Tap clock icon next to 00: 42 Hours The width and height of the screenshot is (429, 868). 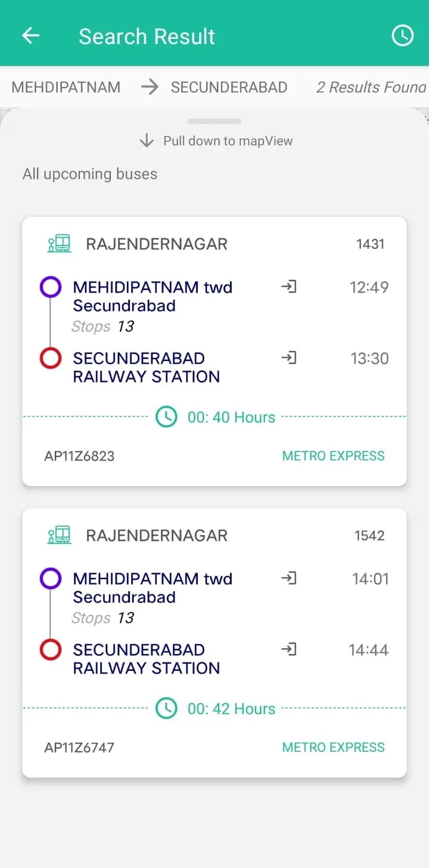point(166,708)
